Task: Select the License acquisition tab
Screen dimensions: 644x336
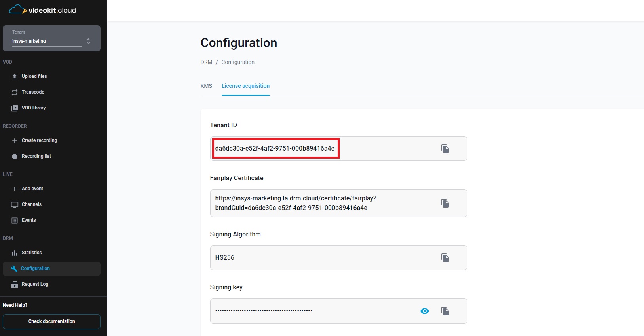Action: pyautogui.click(x=245, y=86)
